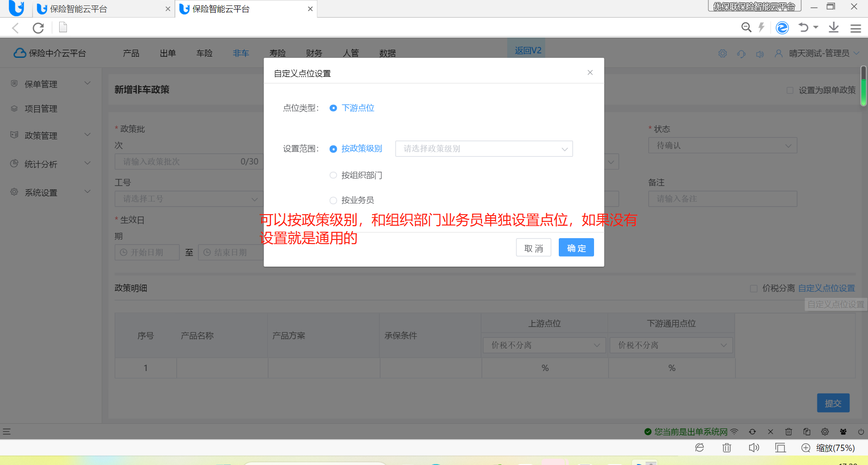Click the copy icon in bottom app bar

[807, 432]
